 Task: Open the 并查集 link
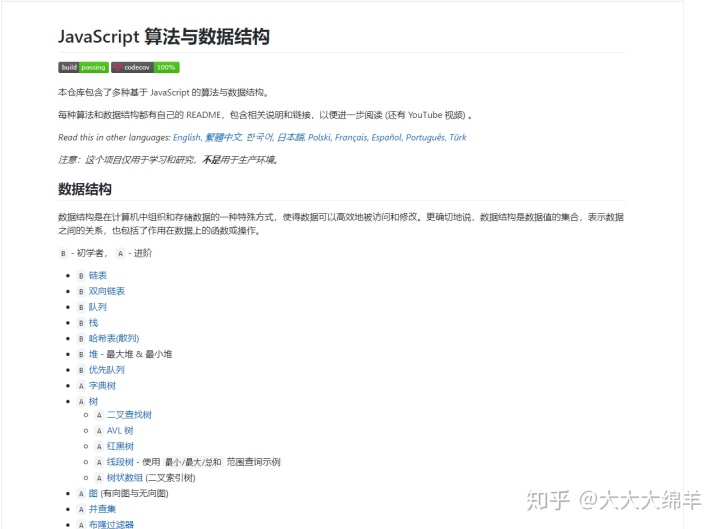tap(102, 509)
